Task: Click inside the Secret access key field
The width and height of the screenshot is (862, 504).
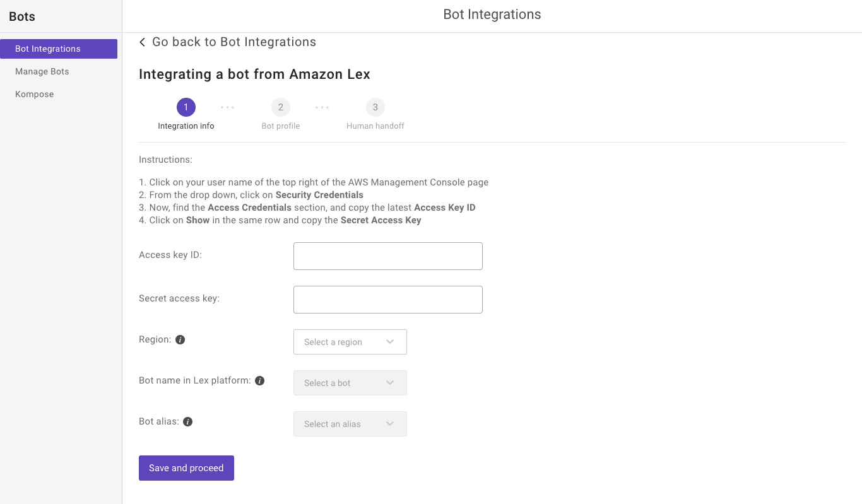Action: (x=387, y=299)
